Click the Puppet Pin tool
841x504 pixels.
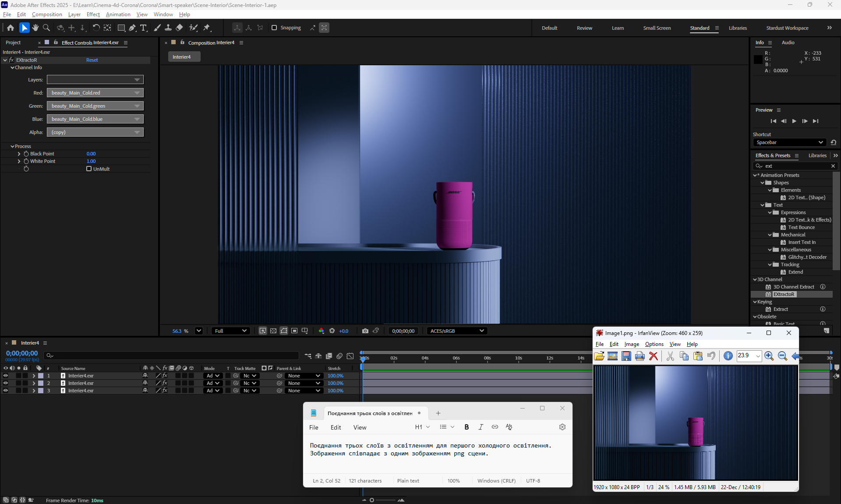click(x=207, y=28)
